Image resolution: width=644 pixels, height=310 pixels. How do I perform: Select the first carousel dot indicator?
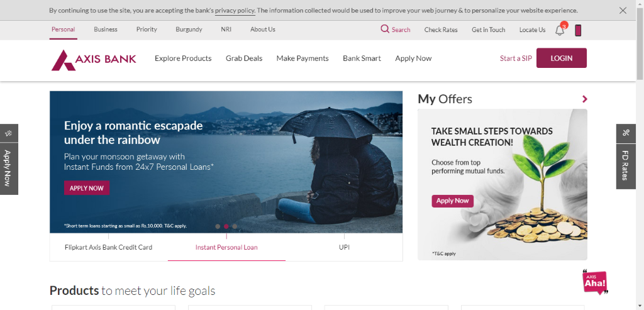pyautogui.click(x=218, y=226)
